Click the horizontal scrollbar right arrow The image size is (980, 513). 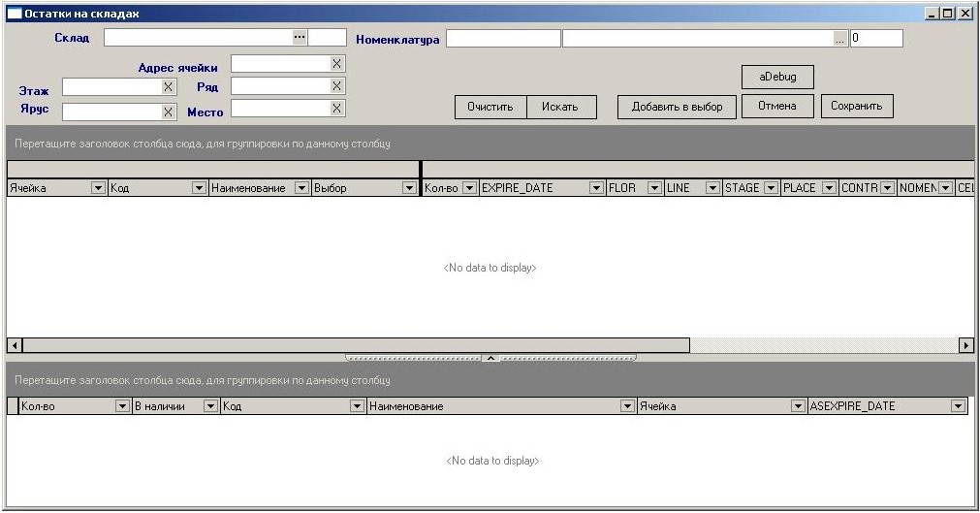point(965,345)
